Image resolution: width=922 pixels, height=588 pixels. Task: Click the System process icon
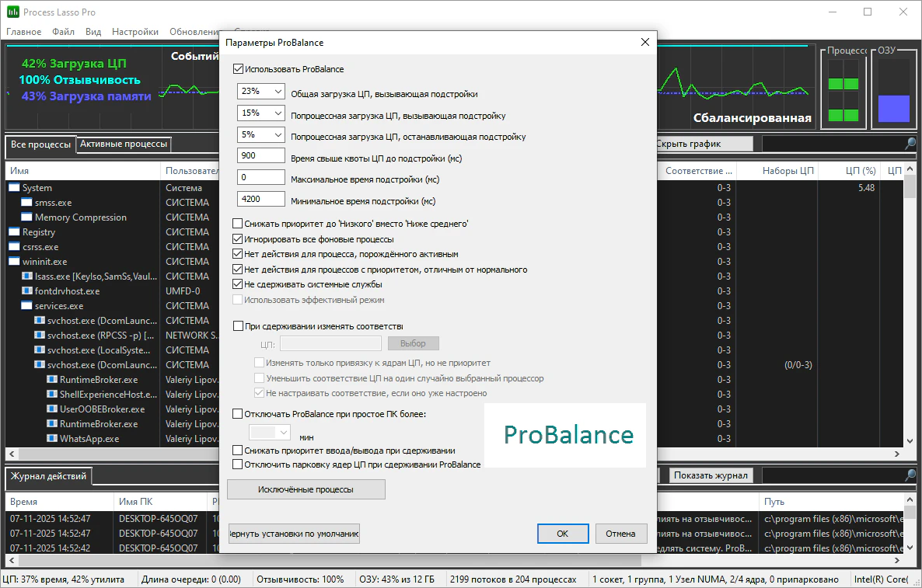tap(14, 187)
